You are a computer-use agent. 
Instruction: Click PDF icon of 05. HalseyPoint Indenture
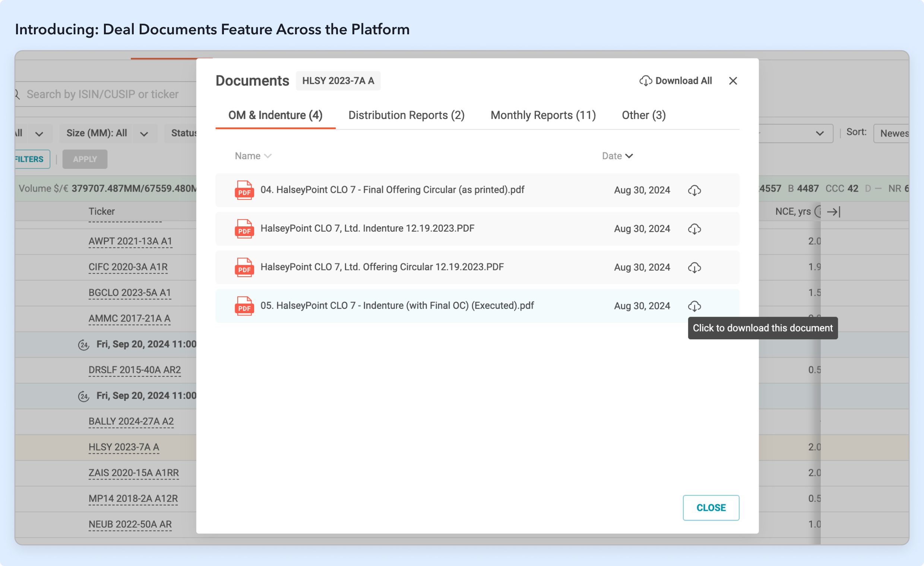pos(244,306)
